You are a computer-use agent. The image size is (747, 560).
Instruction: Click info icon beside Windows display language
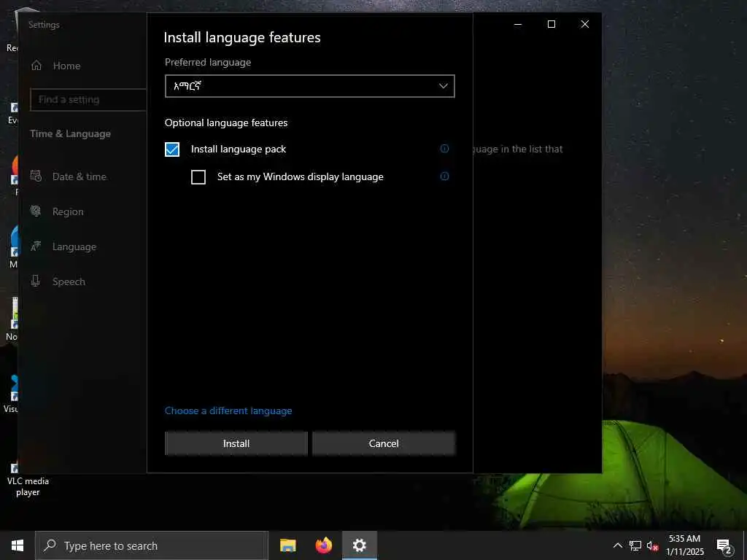click(444, 176)
